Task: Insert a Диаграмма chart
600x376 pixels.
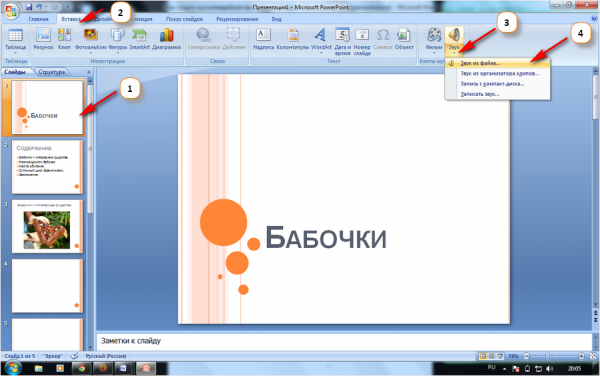Action: pos(166,39)
